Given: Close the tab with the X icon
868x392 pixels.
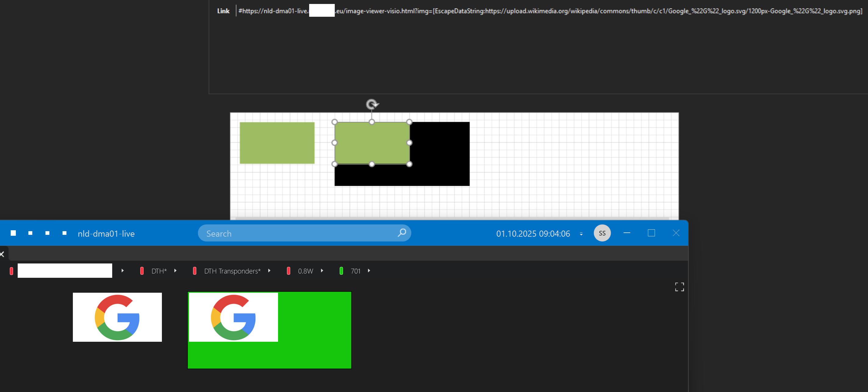Looking at the screenshot, I should [x=2, y=254].
